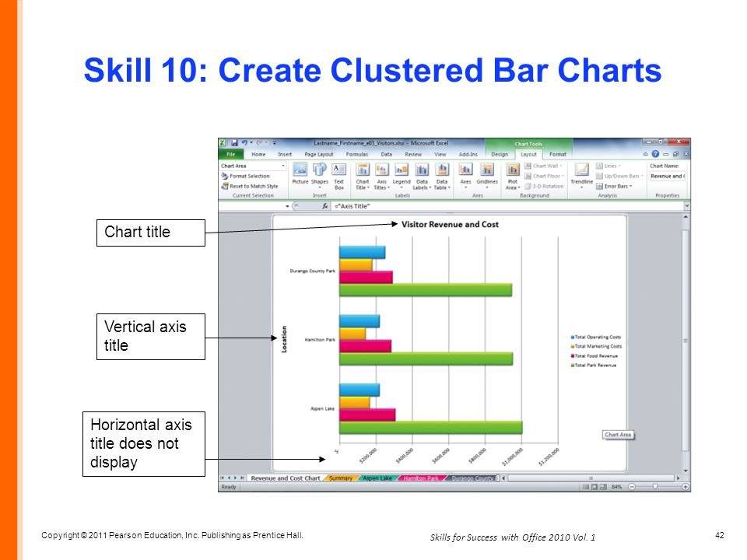
Task: Open the Data Labels options
Action: [x=422, y=177]
